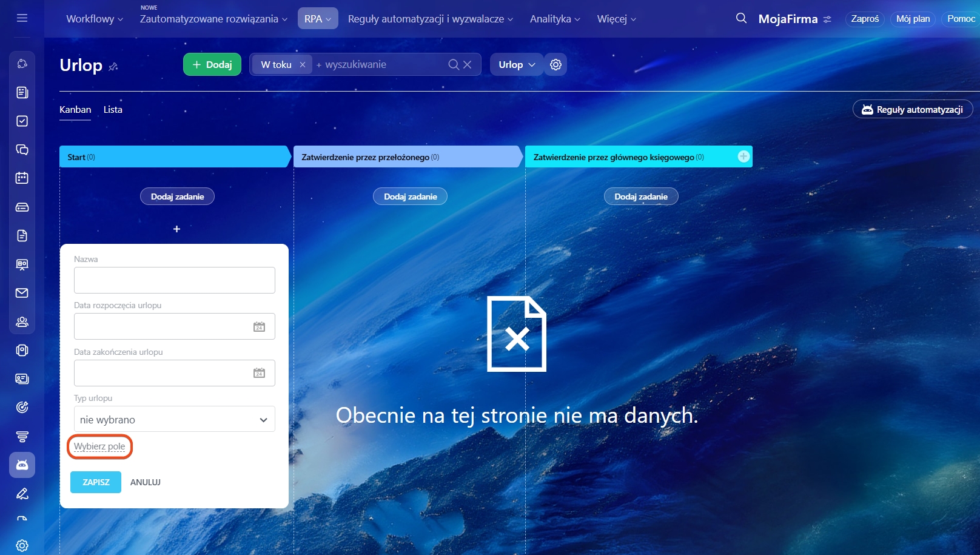Image resolution: width=980 pixels, height=555 pixels.
Task: Open Reguły automatyzacji button
Action: click(x=912, y=109)
